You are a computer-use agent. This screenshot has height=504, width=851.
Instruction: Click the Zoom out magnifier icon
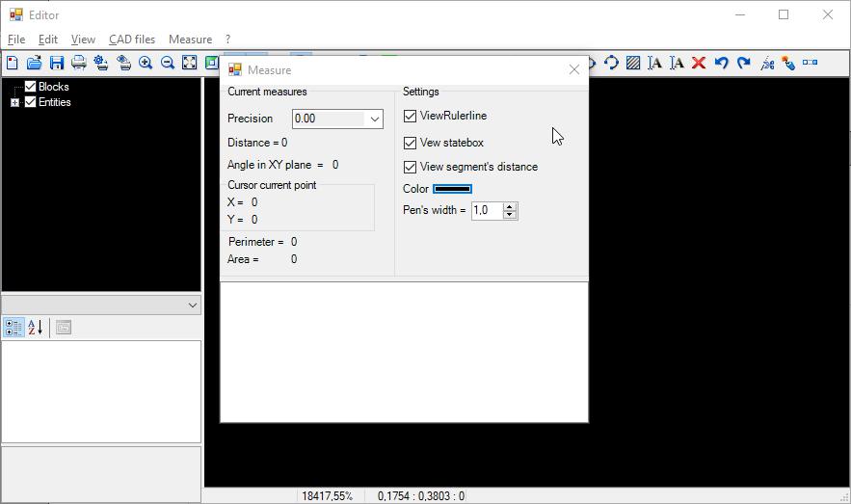coord(168,63)
